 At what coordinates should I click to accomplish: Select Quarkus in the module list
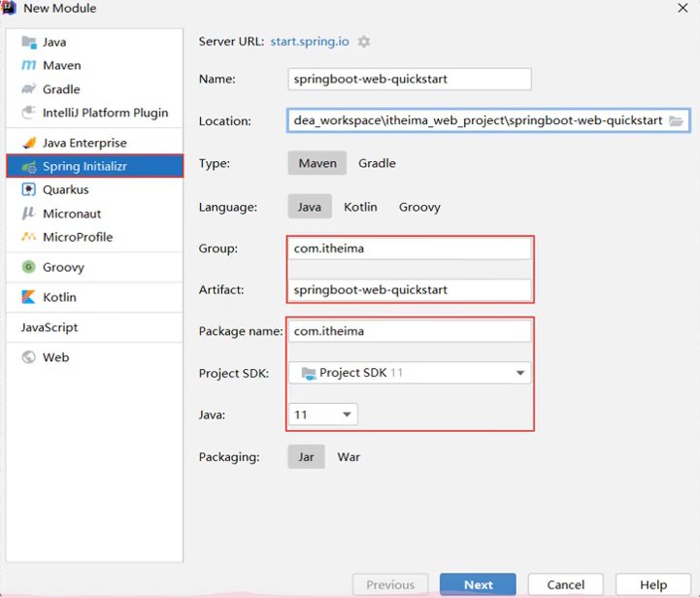(94, 189)
